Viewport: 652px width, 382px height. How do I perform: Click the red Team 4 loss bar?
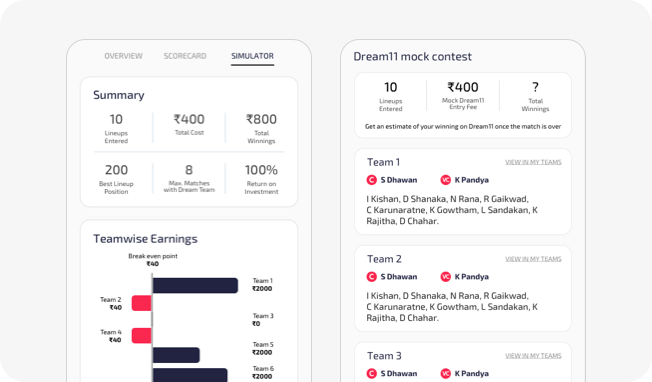141,335
